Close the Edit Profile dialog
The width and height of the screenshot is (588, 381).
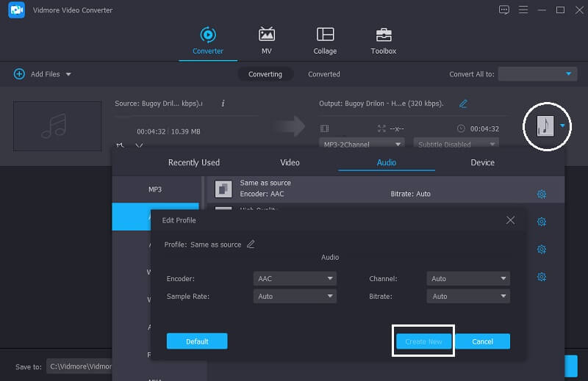(511, 220)
